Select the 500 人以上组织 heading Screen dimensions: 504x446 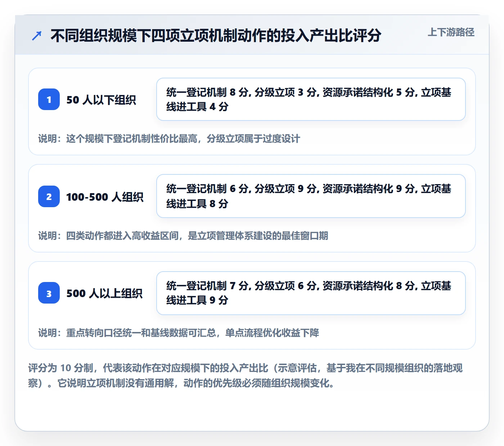(104, 293)
